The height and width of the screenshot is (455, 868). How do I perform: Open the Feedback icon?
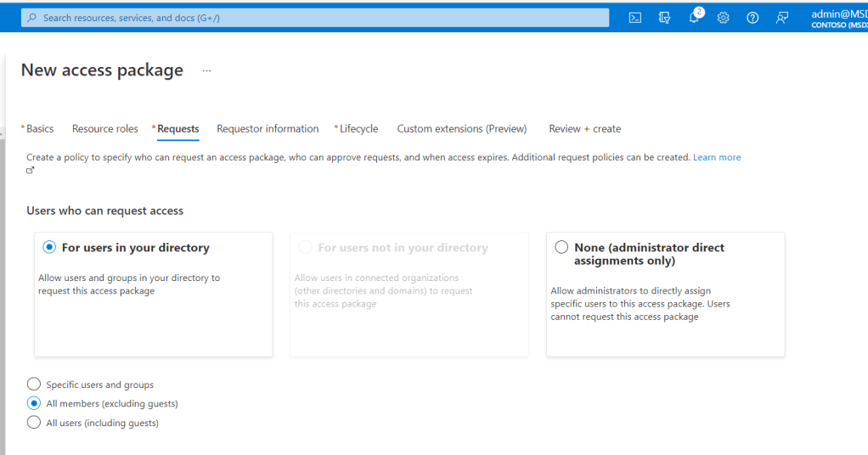(782, 18)
